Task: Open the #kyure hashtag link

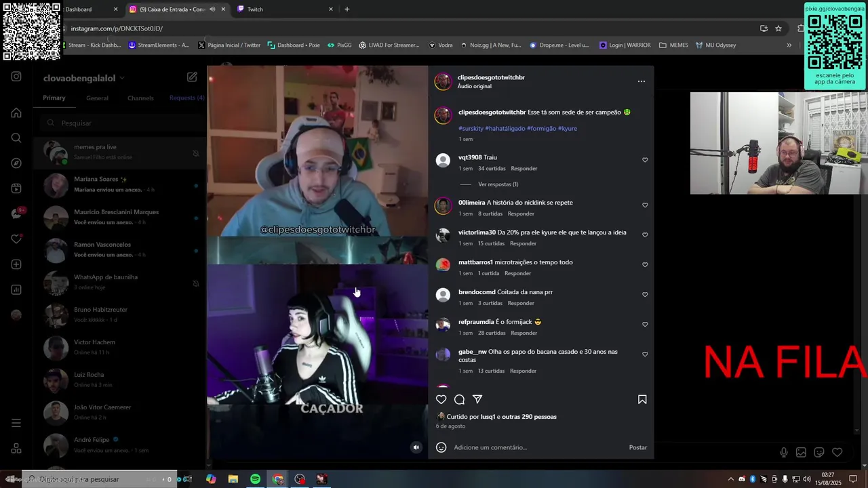Action: point(568,128)
